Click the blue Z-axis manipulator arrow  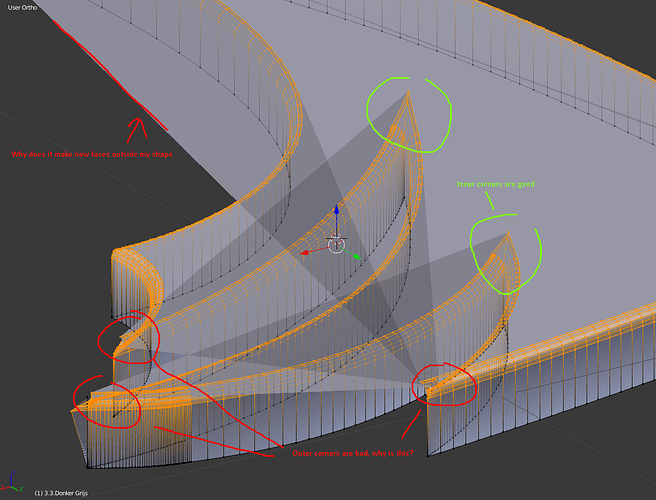point(336,209)
